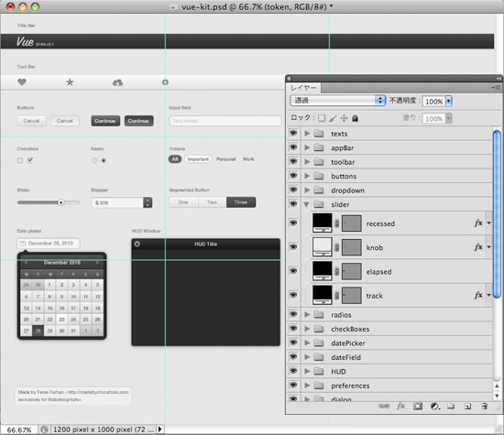This screenshot has width=504, height=435.
Task: Hide the track layer
Action: pyautogui.click(x=293, y=294)
